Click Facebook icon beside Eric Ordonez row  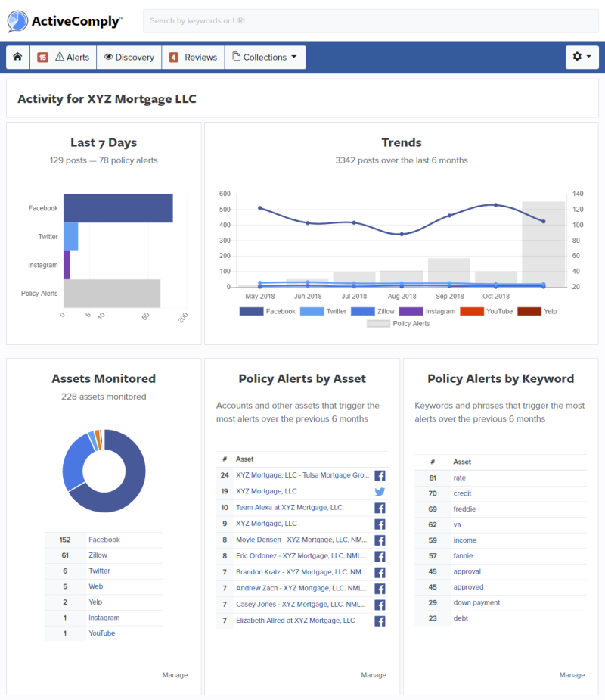[380, 556]
